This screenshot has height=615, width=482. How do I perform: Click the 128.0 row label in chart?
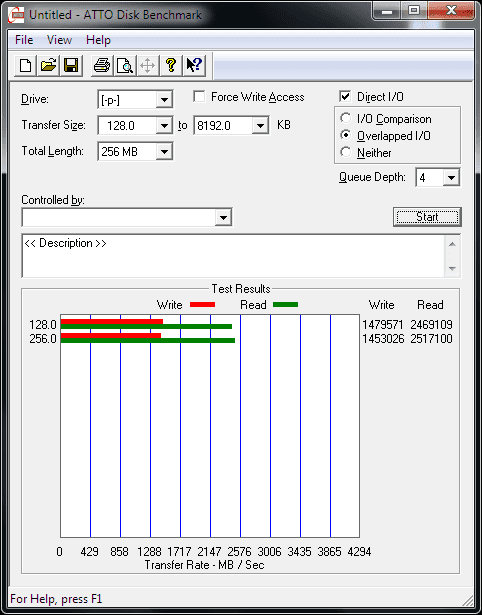(43, 325)
